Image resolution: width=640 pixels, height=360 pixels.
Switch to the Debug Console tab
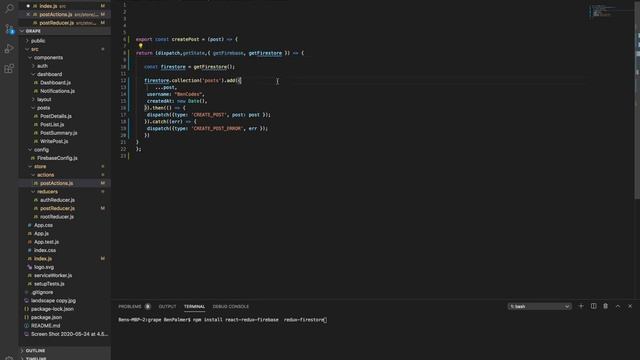coord(231,307)
